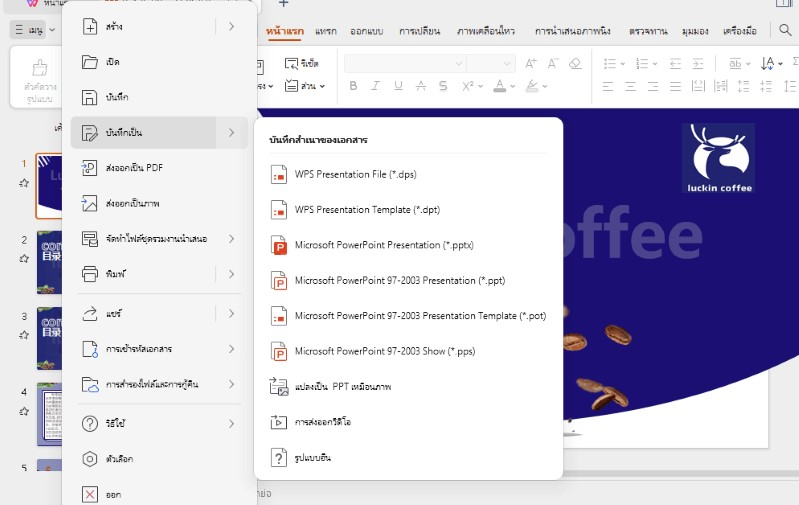799x505 pixels.
Task: Expand the วิธีใช้ submenu arrow
Action: (231, 423)
